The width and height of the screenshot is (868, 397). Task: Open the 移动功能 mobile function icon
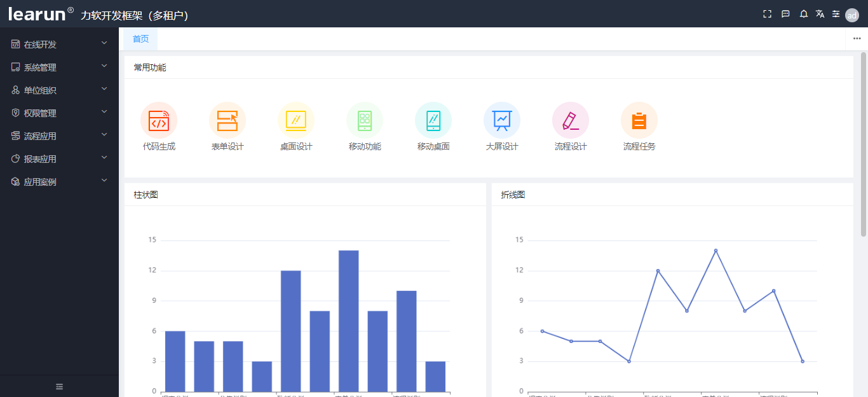(x=365, y=120)
